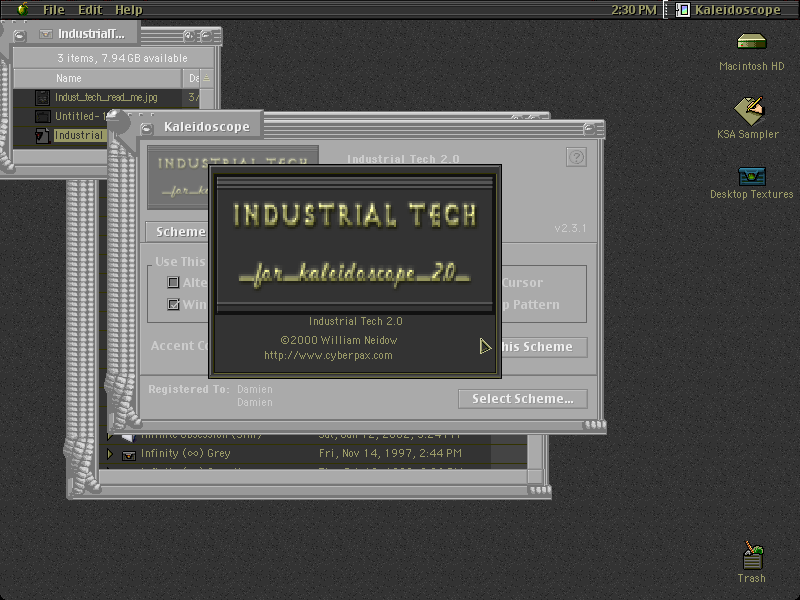Select the Indust_tech_read_me.jpg file icon

(42, 97)
